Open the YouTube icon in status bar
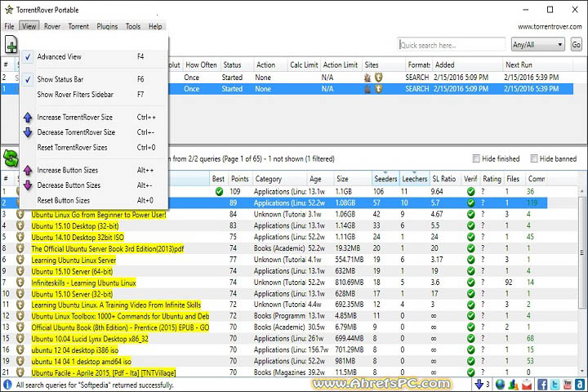 [568, 385]
